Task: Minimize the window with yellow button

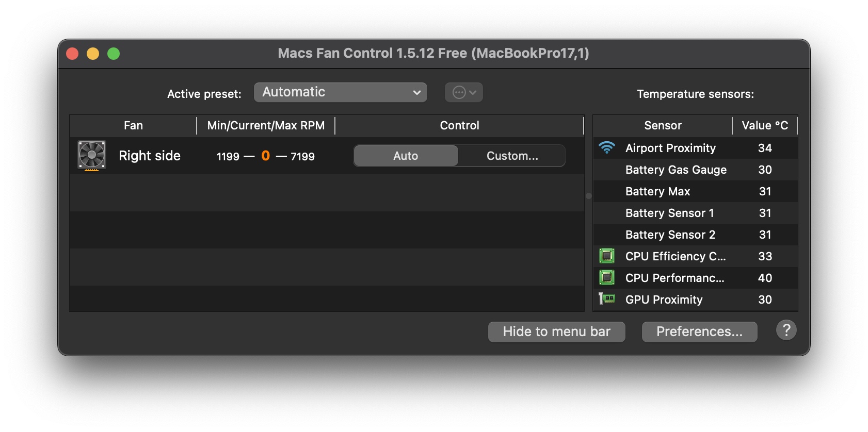Action: pyautogui.click(x=93, y=54)
